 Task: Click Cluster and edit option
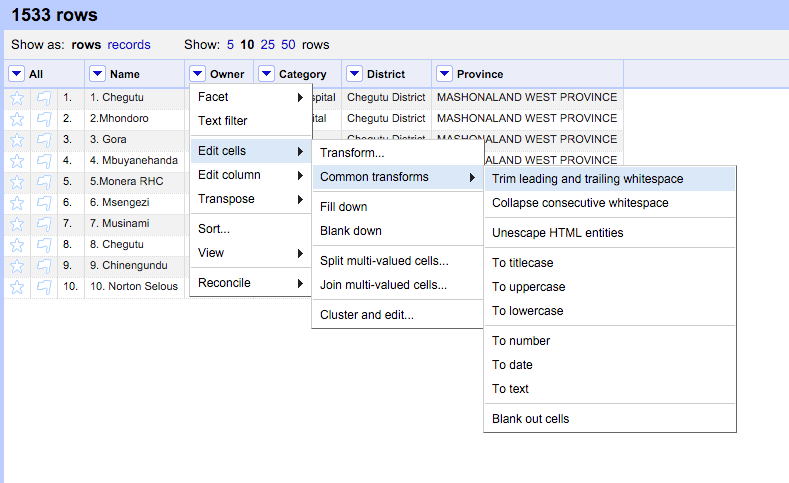366,315
